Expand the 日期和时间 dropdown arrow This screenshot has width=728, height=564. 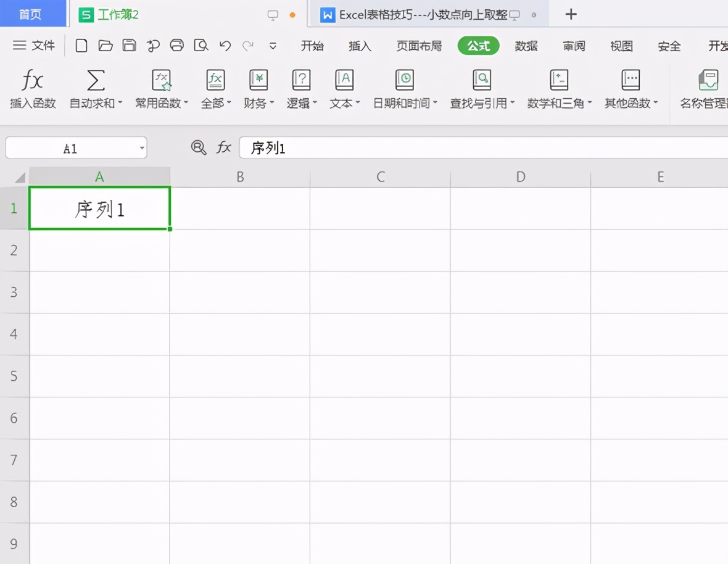coord(434,102)
